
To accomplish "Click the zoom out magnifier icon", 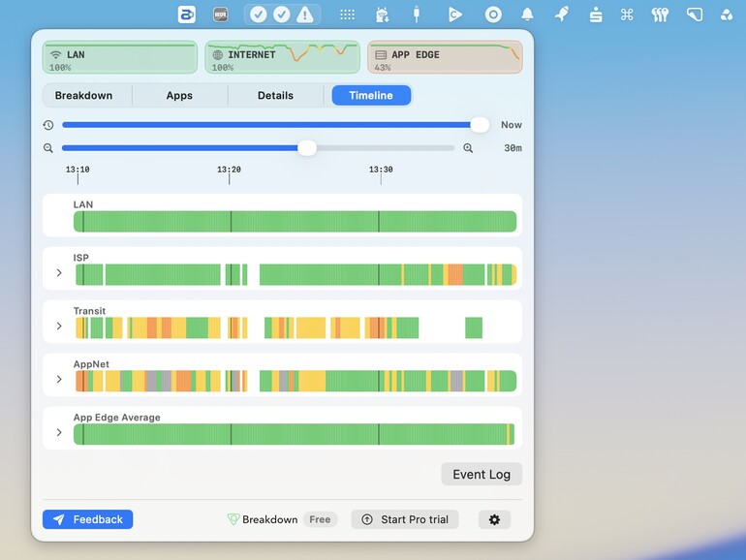I will click(x=48, y=148).
